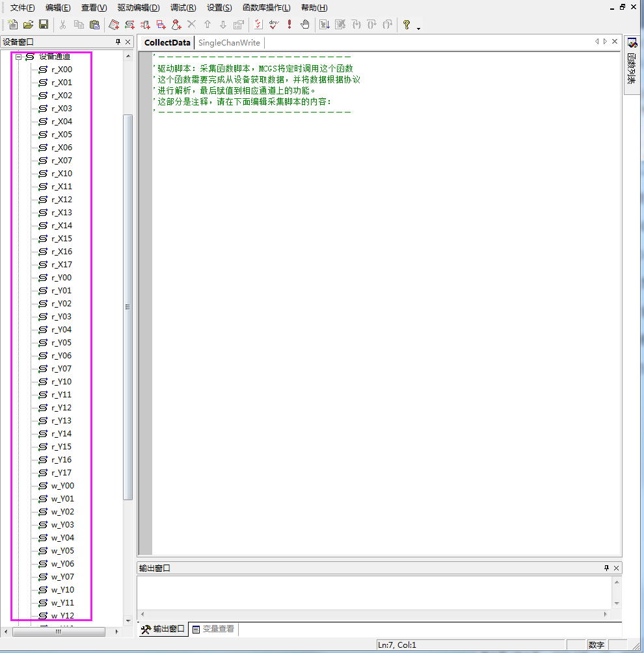The image size is (644, 653).
Task: Open the 帮助(H) menu
Action: coord(314,8)
